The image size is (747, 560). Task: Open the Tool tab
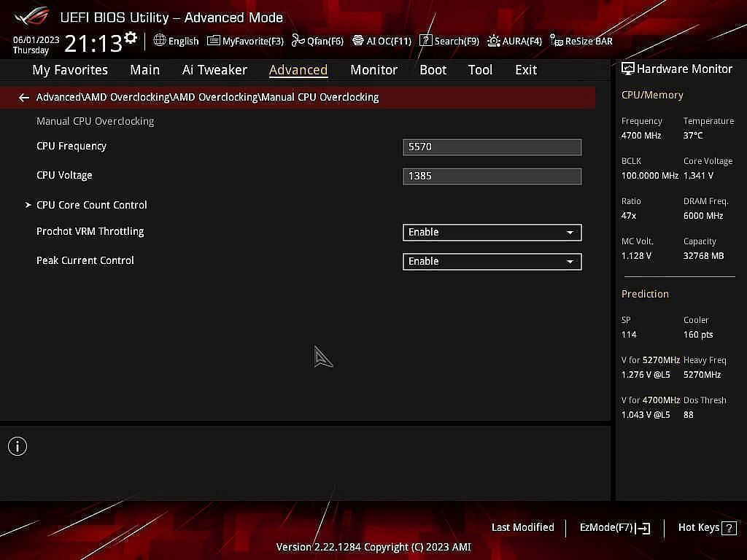[480, 70]
